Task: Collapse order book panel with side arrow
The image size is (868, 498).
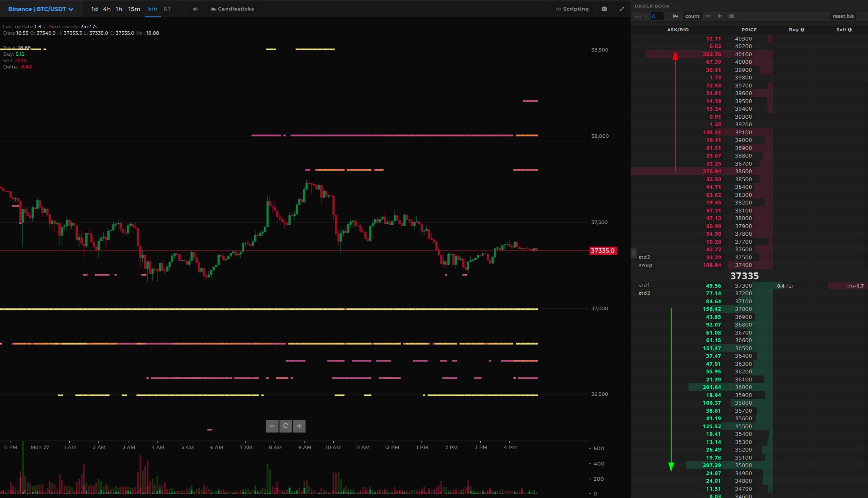Action: (x=633, y=253)
